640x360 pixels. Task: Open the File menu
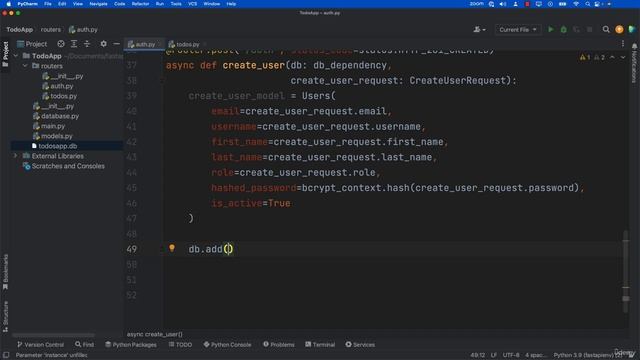tap(48, 4)
